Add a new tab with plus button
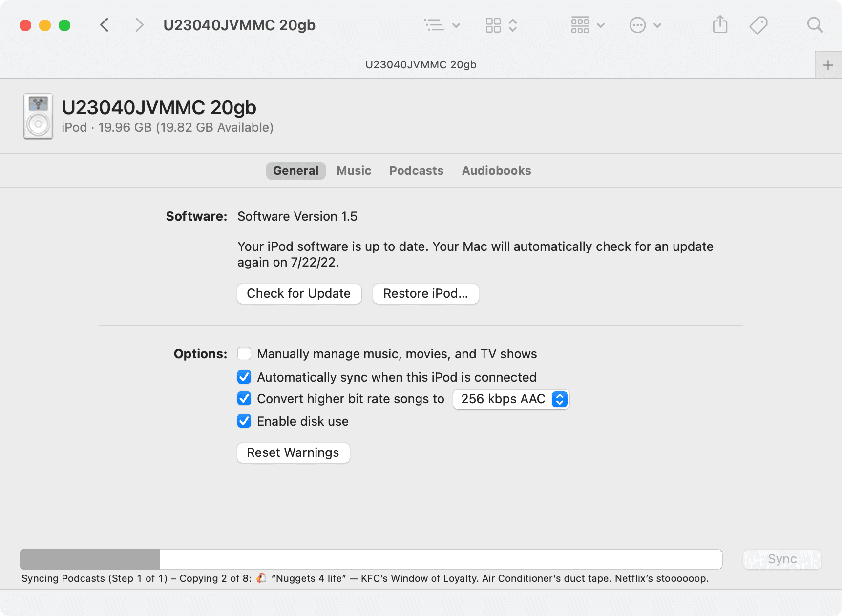 (x=828, y=65)
